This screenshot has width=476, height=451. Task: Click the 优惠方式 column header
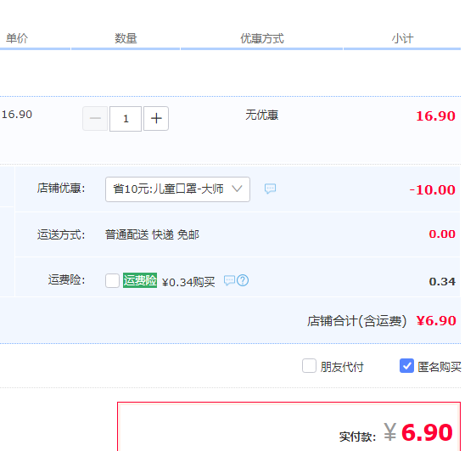point(262,38)
